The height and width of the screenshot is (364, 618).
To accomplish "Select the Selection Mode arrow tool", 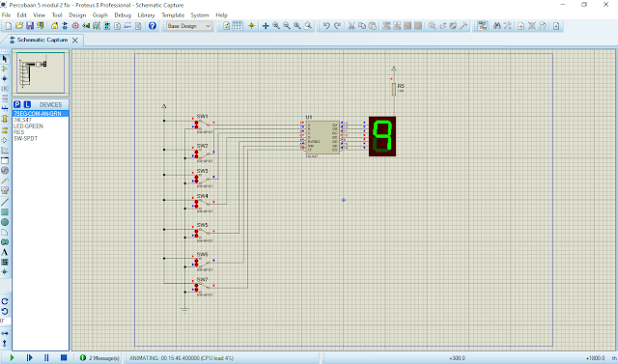I will (5, 59).
